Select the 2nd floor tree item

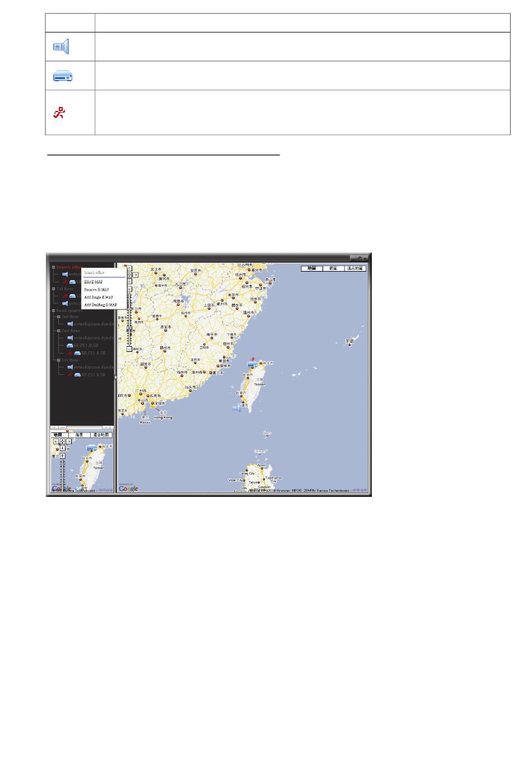click(x=71, y=330)
